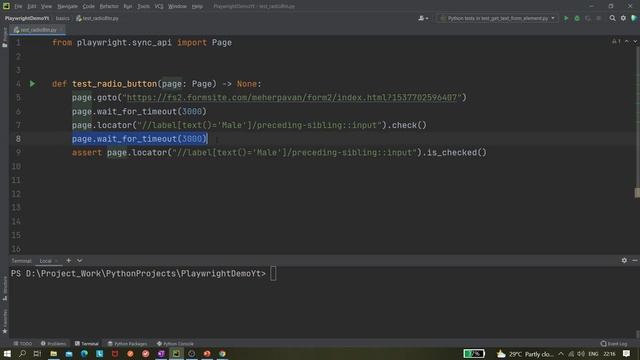This screenshot has width=640, height=360.
Task: Open the Terminal tool window tab
Action: coord(87,344)
